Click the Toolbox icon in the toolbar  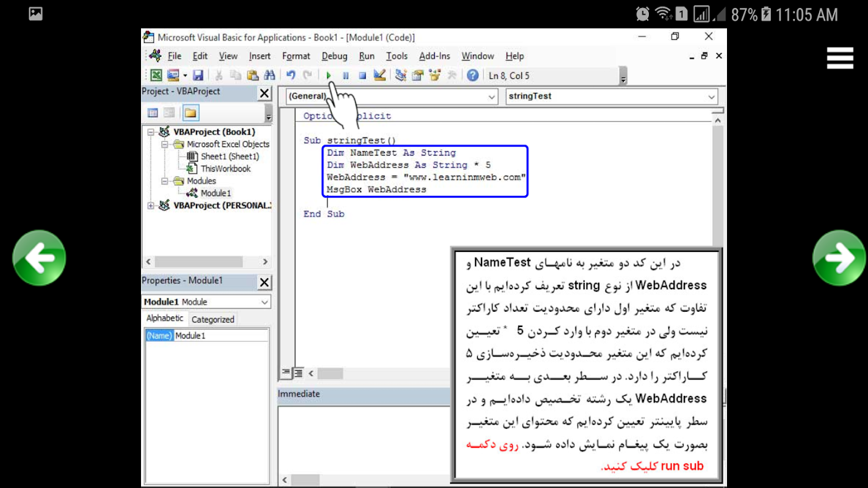coord(452,76)
